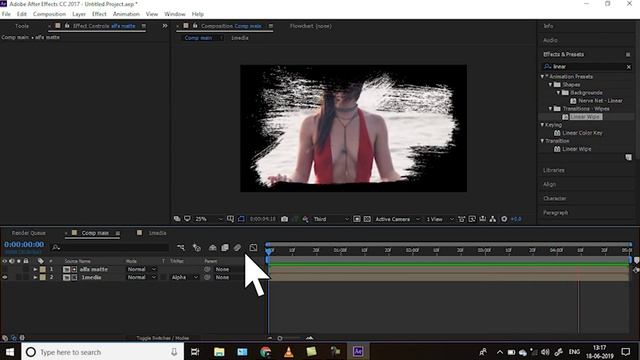Toggle the Draft 3D icon in timeline
This screenshot has height=360, width=640.
point(197,248)
